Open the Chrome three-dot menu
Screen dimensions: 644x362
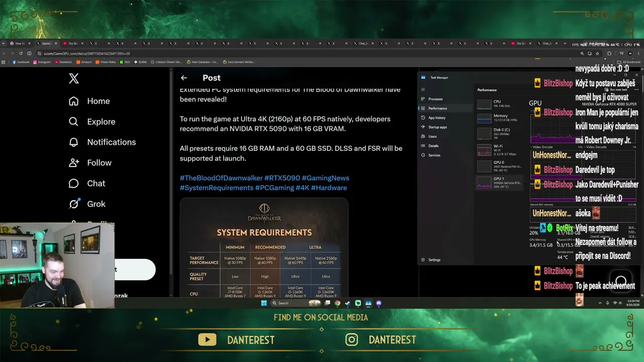click(x=639, y=53)
